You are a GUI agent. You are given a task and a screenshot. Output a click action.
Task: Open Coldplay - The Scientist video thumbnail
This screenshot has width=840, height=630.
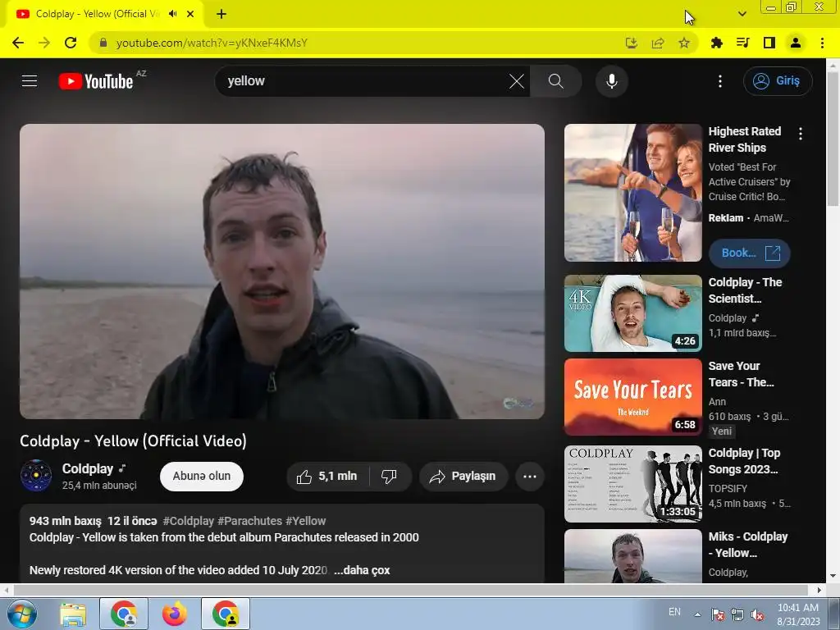pos(633,313)
